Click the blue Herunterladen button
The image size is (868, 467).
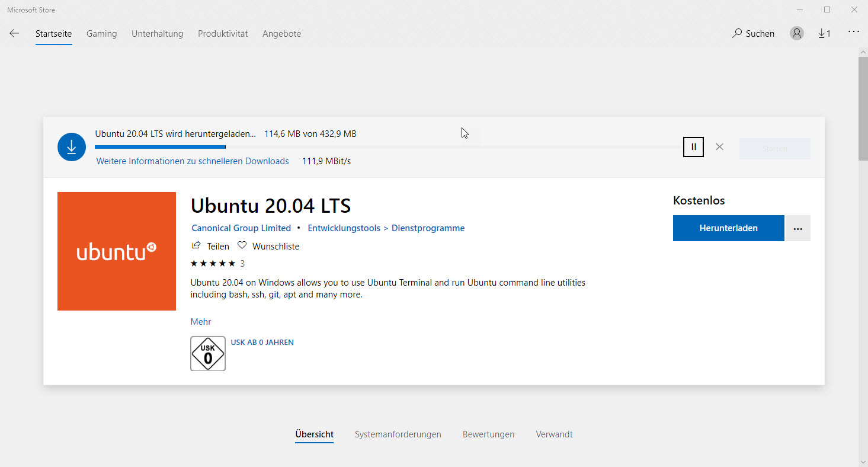tap(729, 228)
